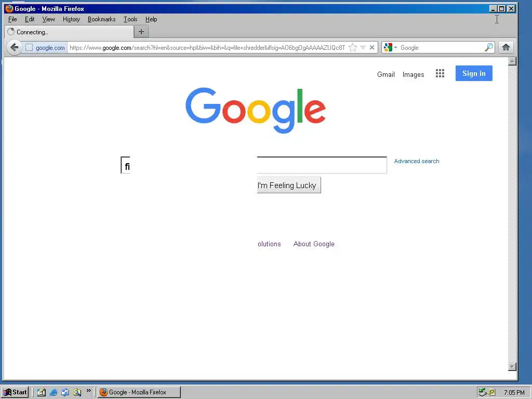This screenshot has width=532, height=399.
Task: Minimize the Firefox window
Action: (494, 9)
